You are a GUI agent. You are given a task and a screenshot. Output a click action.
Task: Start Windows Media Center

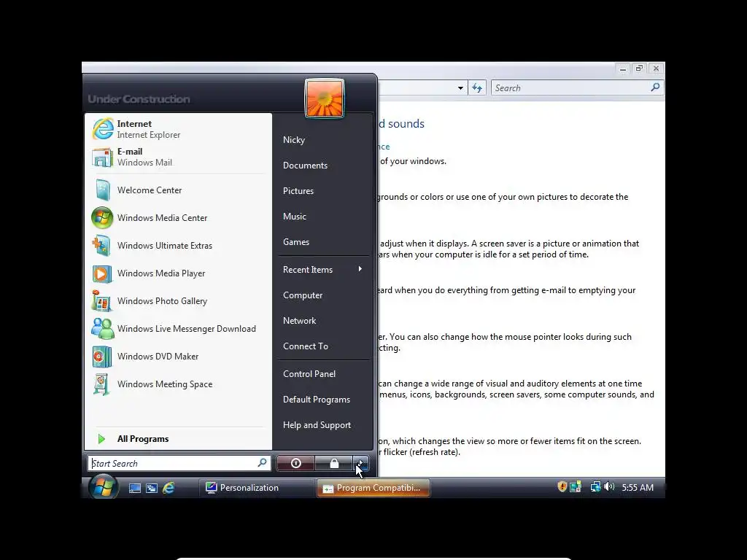[x=177, y=217]
